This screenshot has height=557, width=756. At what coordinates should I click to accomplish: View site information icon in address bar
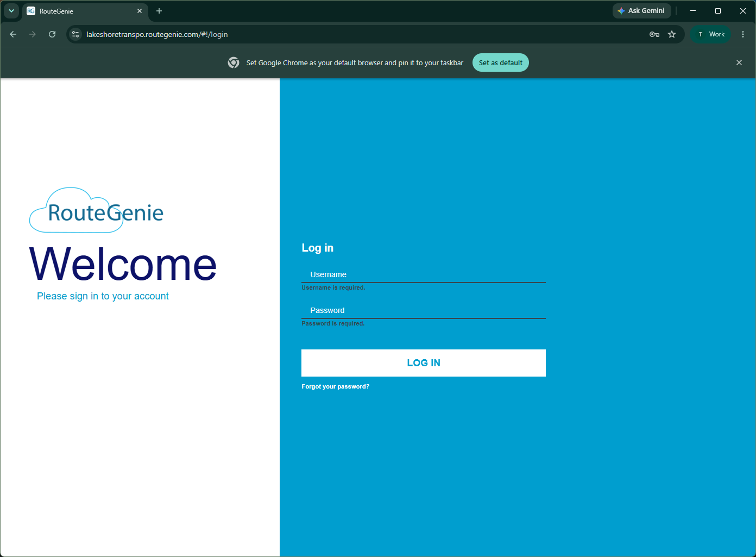tap(76, 34)
